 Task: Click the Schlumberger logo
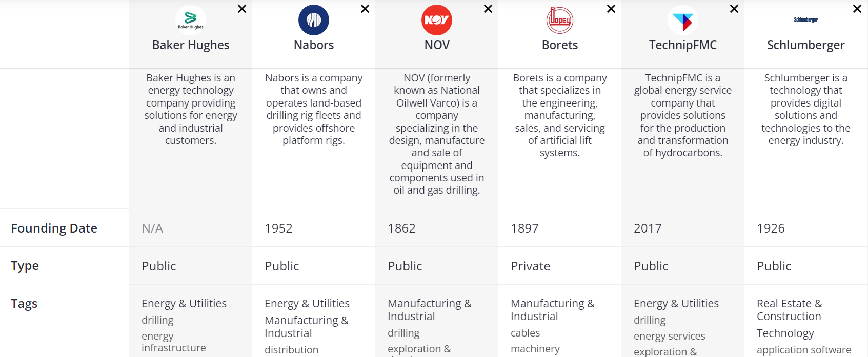(806, 20)
